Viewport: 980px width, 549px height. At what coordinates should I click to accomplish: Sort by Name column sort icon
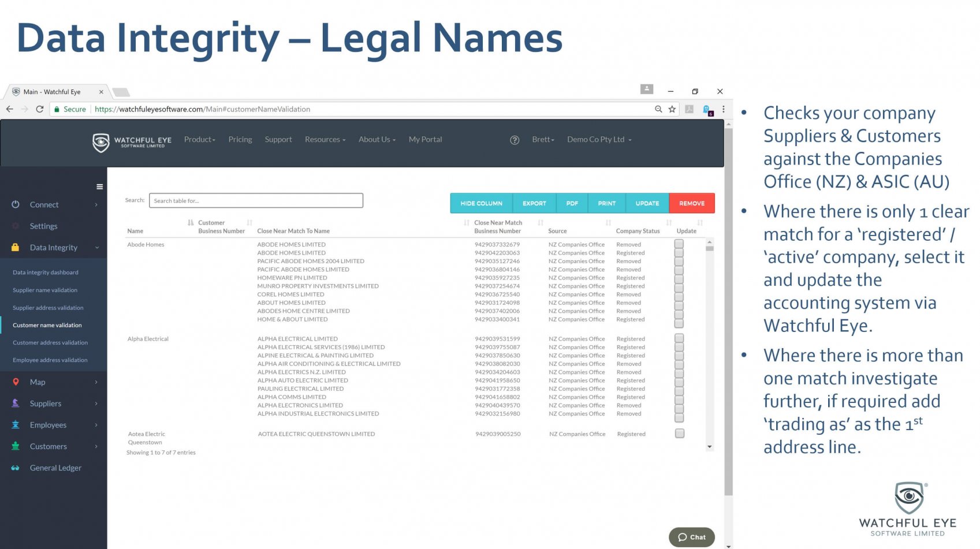click(x=191, y=223)
